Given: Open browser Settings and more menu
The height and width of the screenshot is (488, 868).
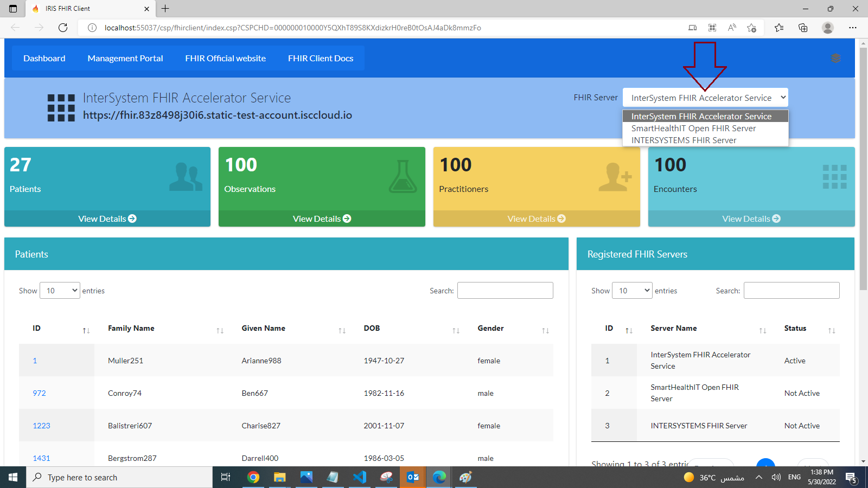Looking at the screenshot, I should coord(853,28).
